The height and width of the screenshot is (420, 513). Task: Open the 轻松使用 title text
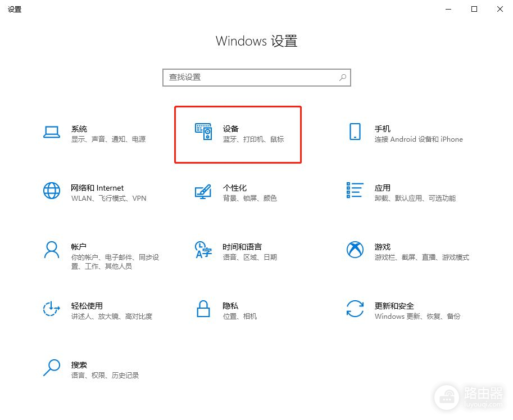[x=87, y=306]
